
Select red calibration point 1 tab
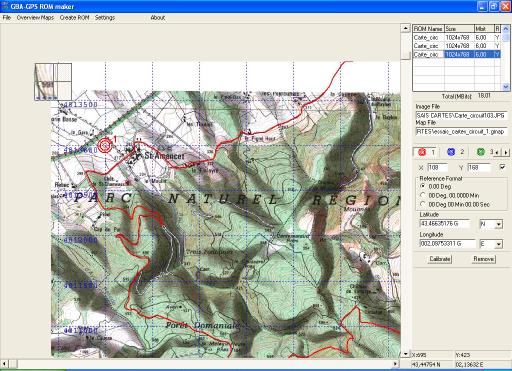(427, 152)
